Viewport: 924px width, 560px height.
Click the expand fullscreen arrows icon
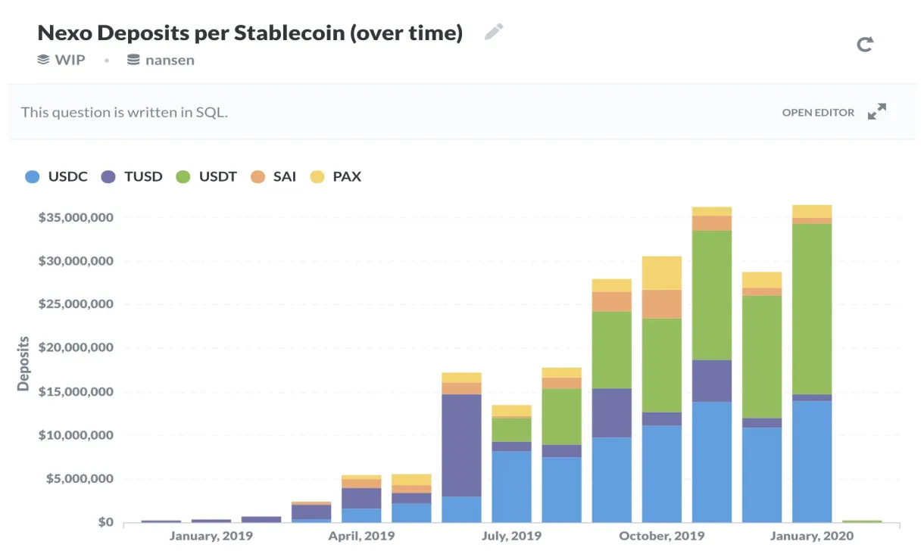coord(877,112)
